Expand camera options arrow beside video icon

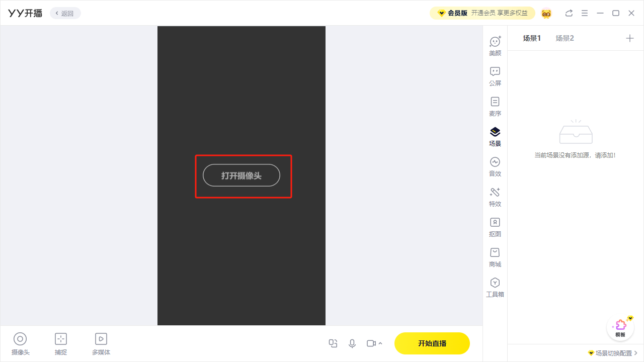(x=380, y=343)
